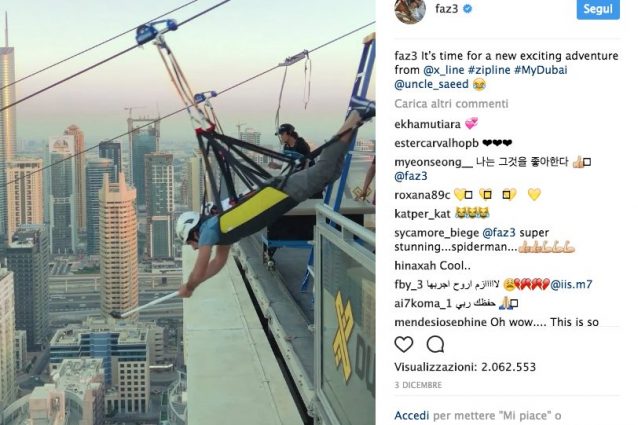
Task: Open sycamore_biege commenter profile
Action: pyautogui.click(x=437, y=233)
